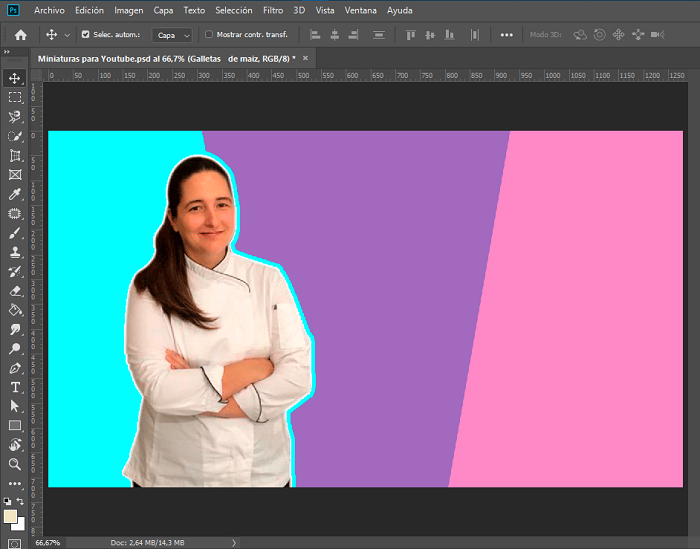
Task: Select the Frame tool
Action: [14, 175]
